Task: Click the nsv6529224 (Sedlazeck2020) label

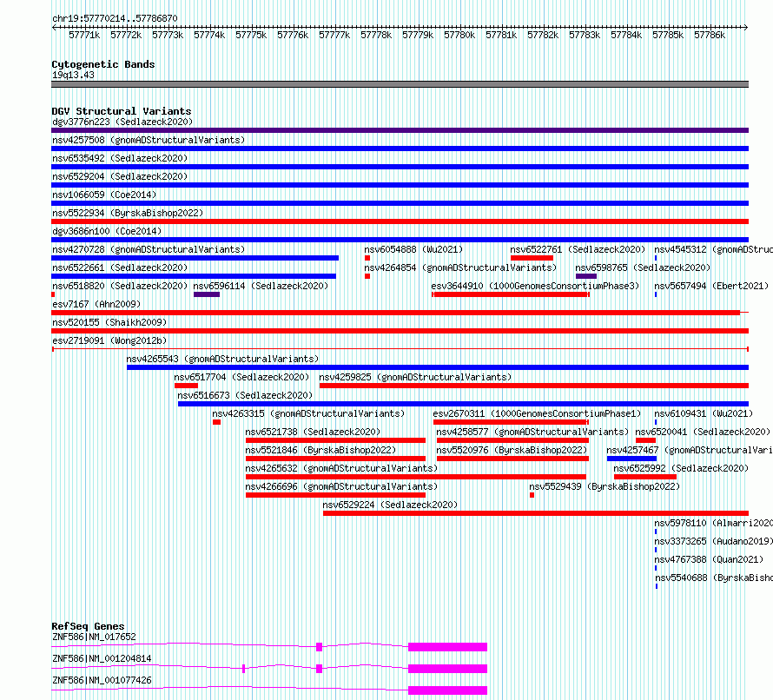Action: pos(390,505)
